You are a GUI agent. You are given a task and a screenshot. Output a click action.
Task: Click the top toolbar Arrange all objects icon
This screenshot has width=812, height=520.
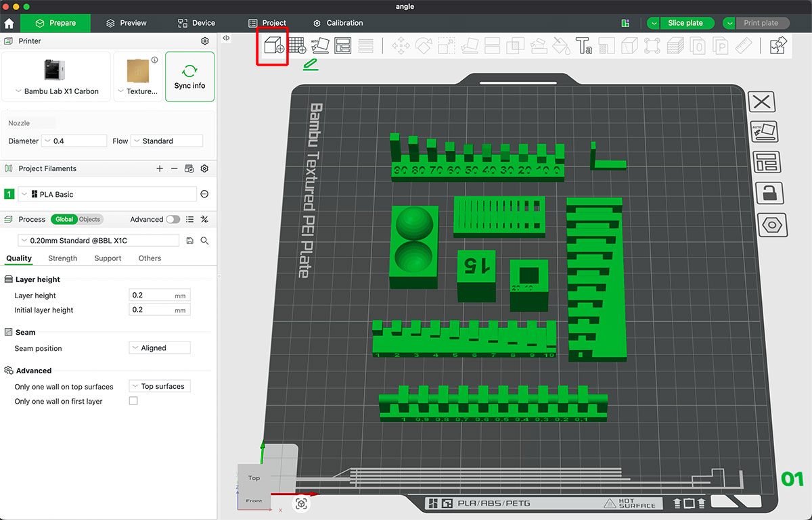point(343,46)
